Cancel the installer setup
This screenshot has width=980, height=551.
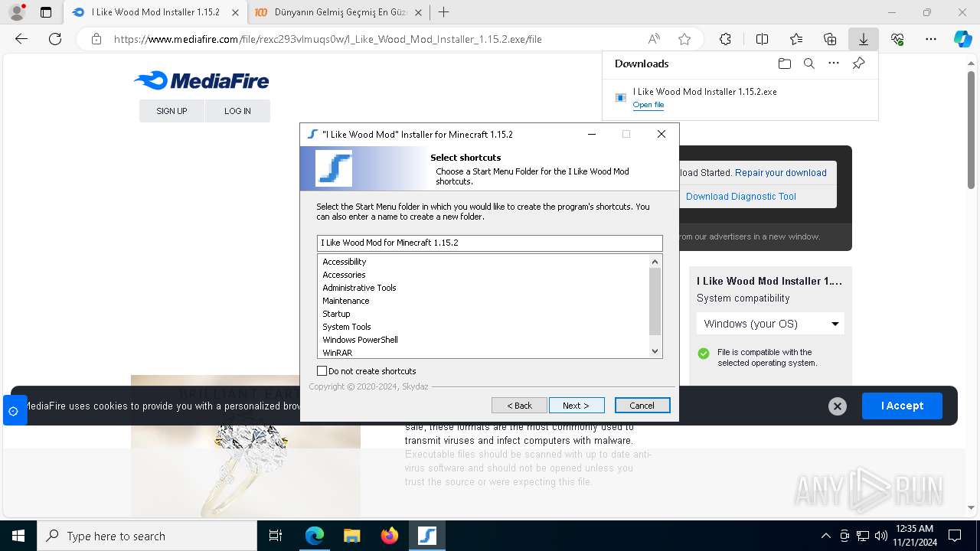pyautogui.click(x=642, y=406)
